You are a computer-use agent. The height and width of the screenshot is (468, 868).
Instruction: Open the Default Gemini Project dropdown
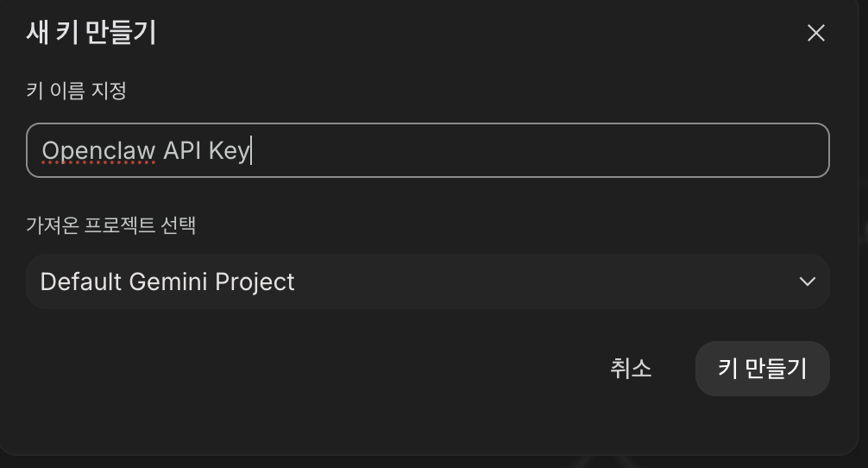(x=427, y=281)
